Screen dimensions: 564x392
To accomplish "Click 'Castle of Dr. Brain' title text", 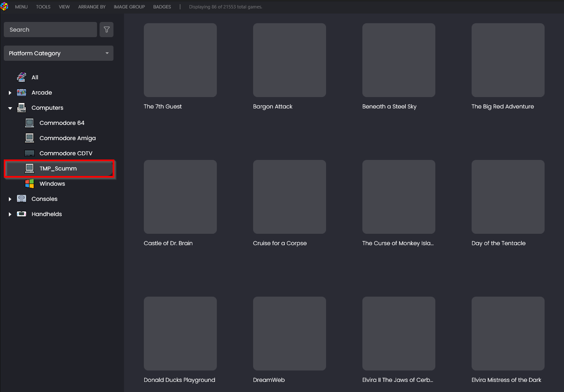I will click(x=168, y=243).
